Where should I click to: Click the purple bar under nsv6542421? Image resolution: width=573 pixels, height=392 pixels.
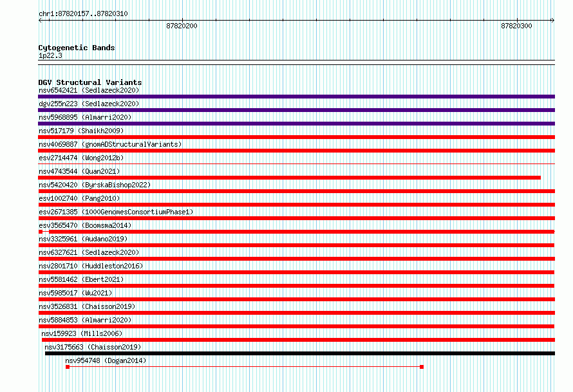pos(296,97)
